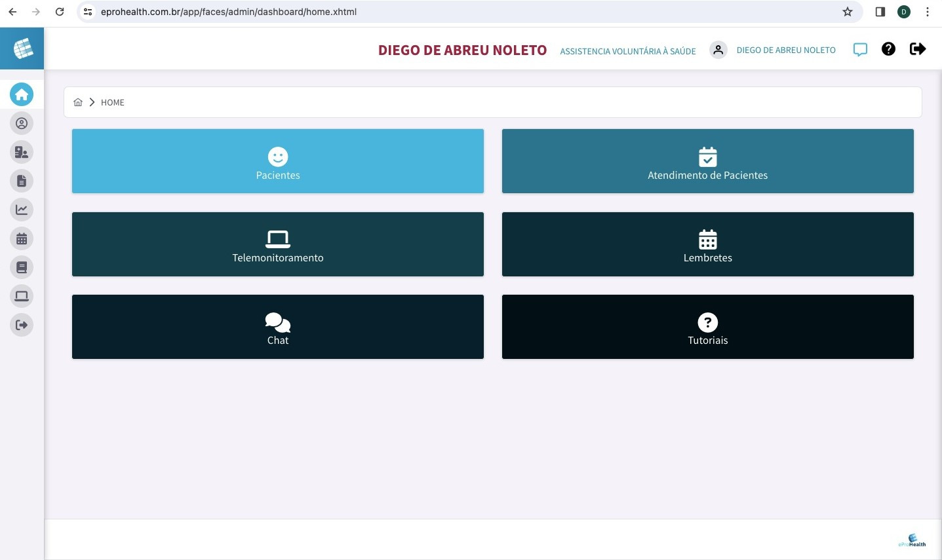Click the help question mark in header
The height and width of the screenshot is (560, 942).
(888, 49)
